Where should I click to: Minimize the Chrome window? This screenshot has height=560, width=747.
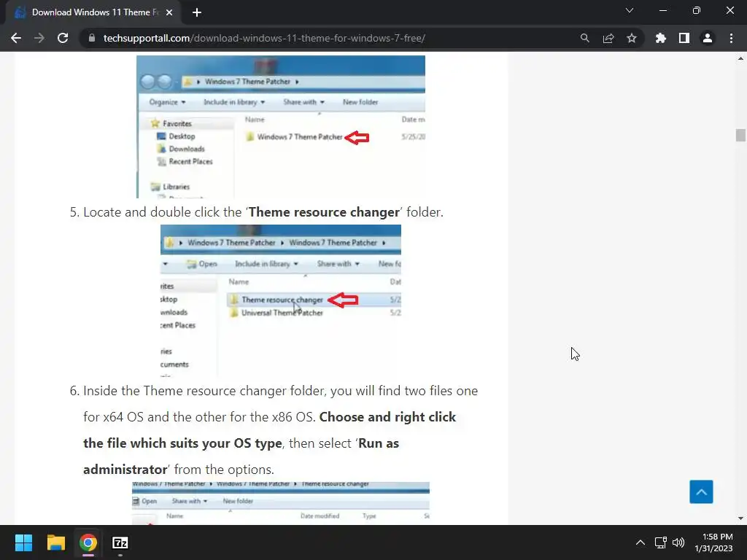click(662, 10)
